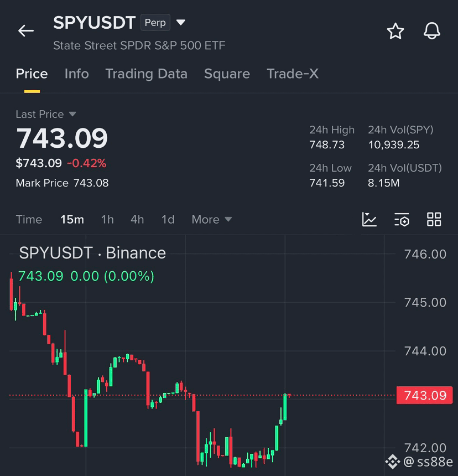
Task: Tap the Perp contract badge
Action: (x=155, y=23)
